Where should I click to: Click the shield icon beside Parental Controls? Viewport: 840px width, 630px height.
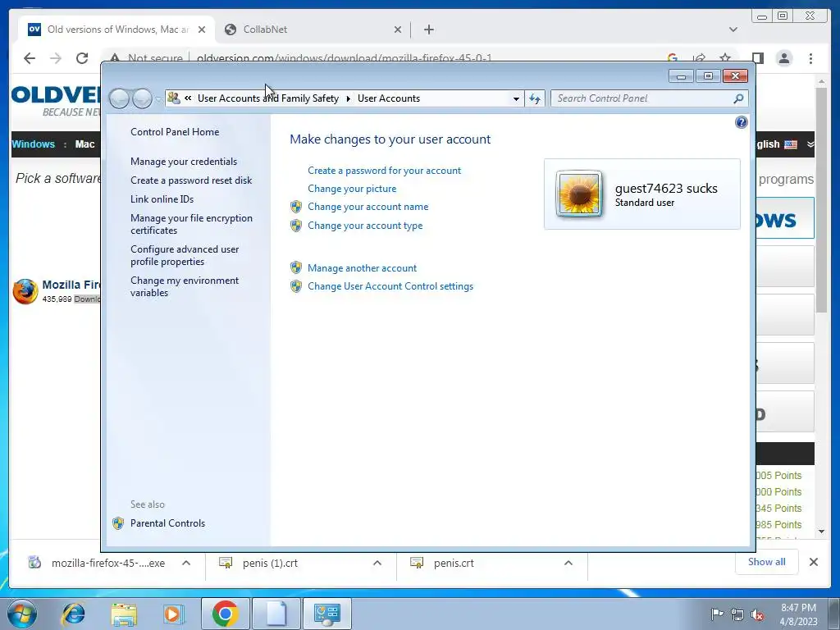pyautogui.click(x=118, y=523)
